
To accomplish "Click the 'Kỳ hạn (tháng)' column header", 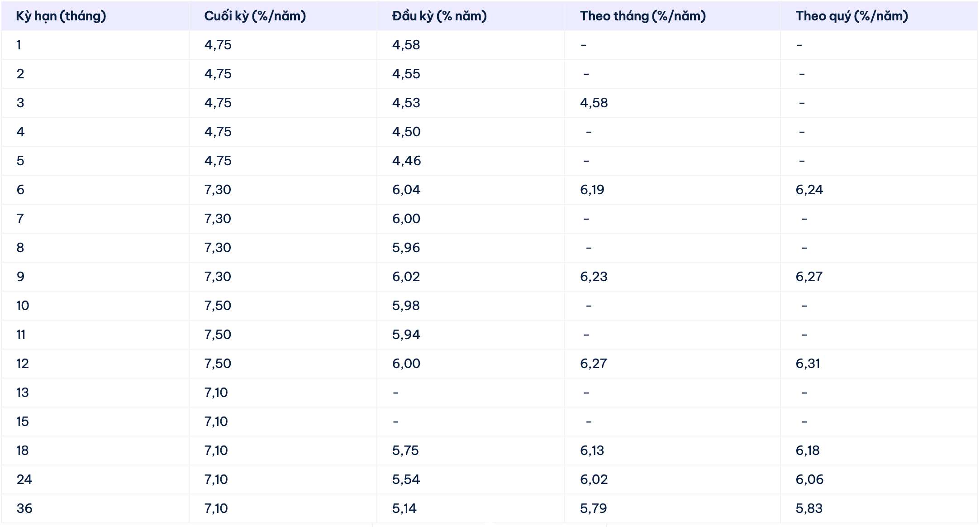I will [x=61, y=16].
